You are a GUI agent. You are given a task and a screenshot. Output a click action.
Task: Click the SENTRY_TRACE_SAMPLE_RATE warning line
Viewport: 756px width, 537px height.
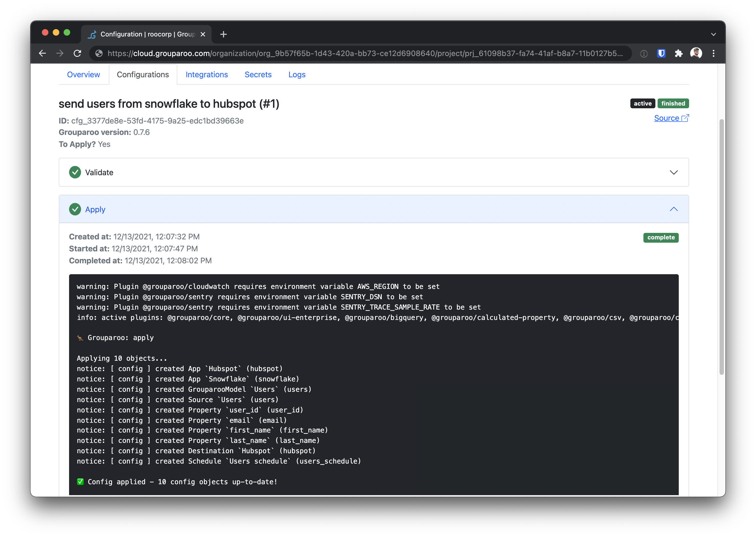(279, 307)
